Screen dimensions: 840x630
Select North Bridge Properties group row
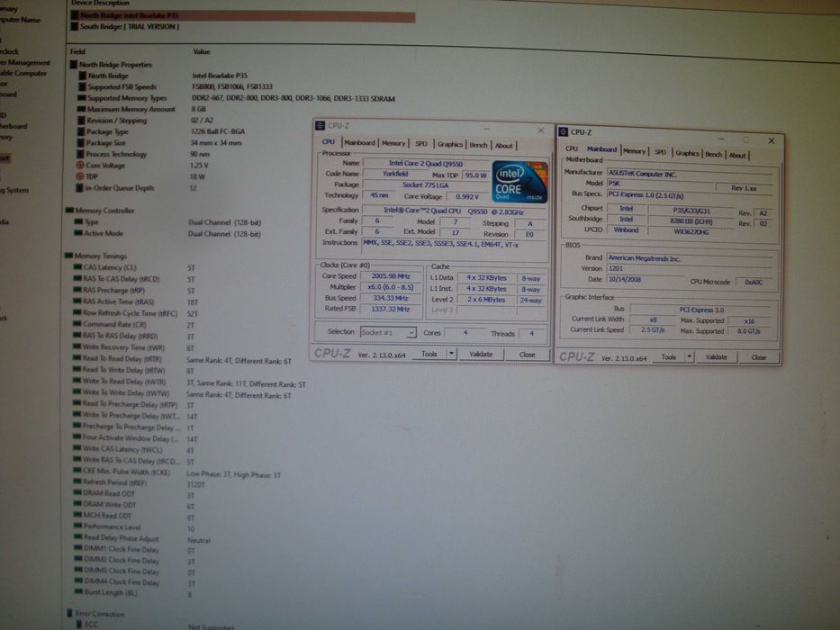111,65
